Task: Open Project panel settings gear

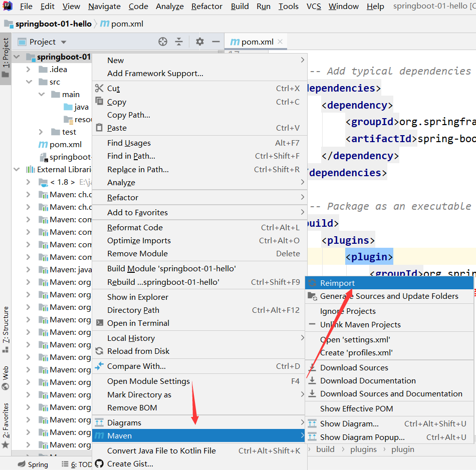Action: [x=200, y=42]
